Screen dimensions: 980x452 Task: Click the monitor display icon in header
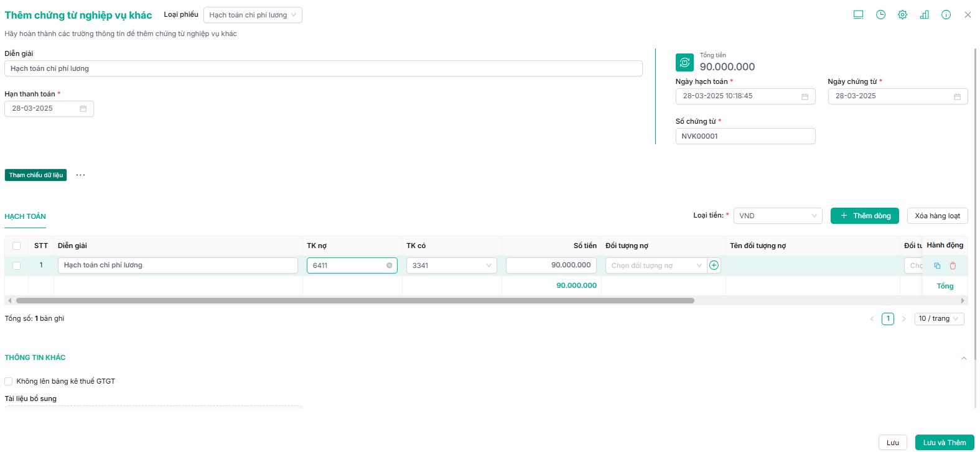[858, 15]
